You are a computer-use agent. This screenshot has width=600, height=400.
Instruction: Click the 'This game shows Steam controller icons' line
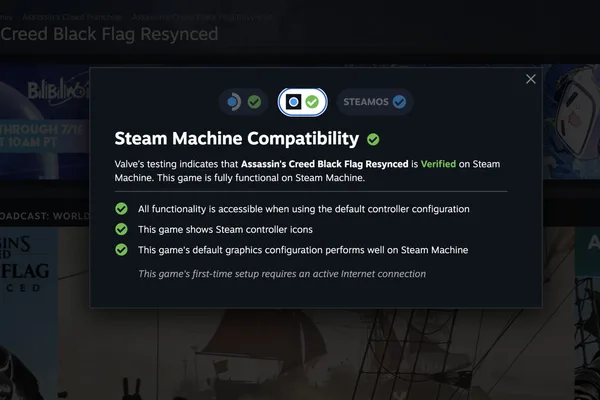pos(225,229)
